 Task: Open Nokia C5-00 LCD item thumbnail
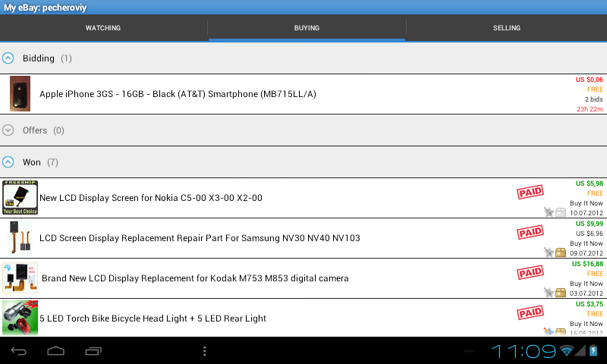click(x=20, y=197)
